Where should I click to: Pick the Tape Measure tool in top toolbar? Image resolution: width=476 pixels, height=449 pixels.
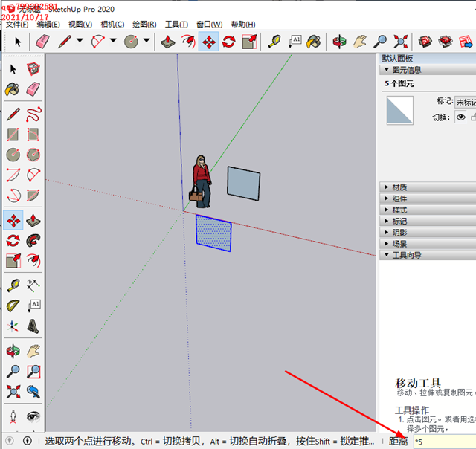click(x=274, y=42)
